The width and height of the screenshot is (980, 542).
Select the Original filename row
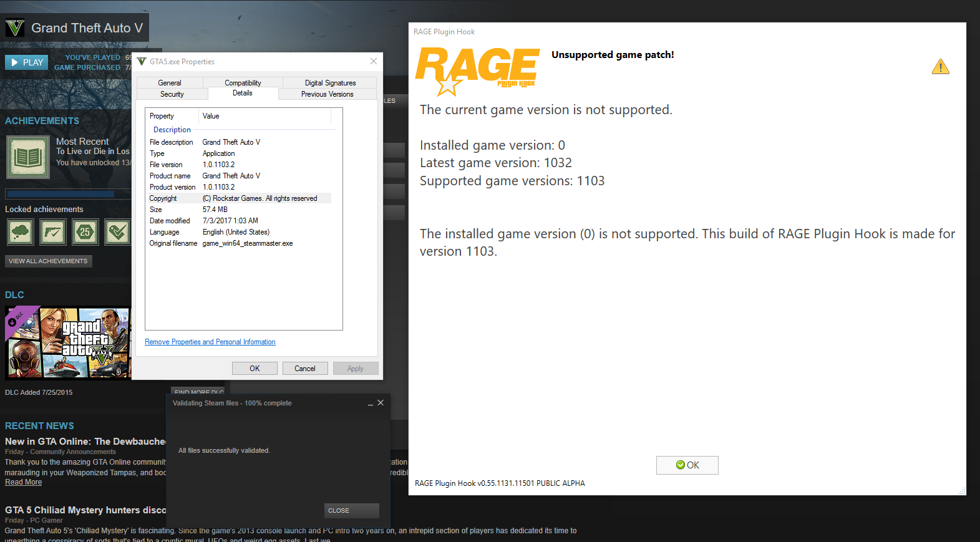click(240, 243)
